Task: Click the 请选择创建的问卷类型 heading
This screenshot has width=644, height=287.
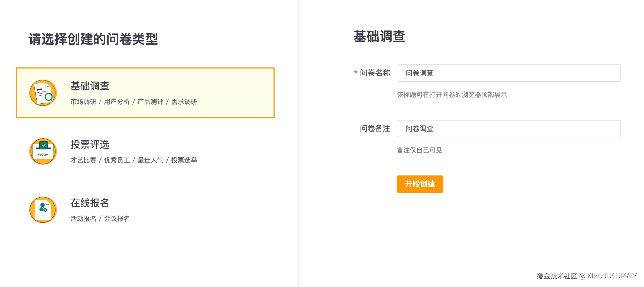Action: (x=93, y=39)
